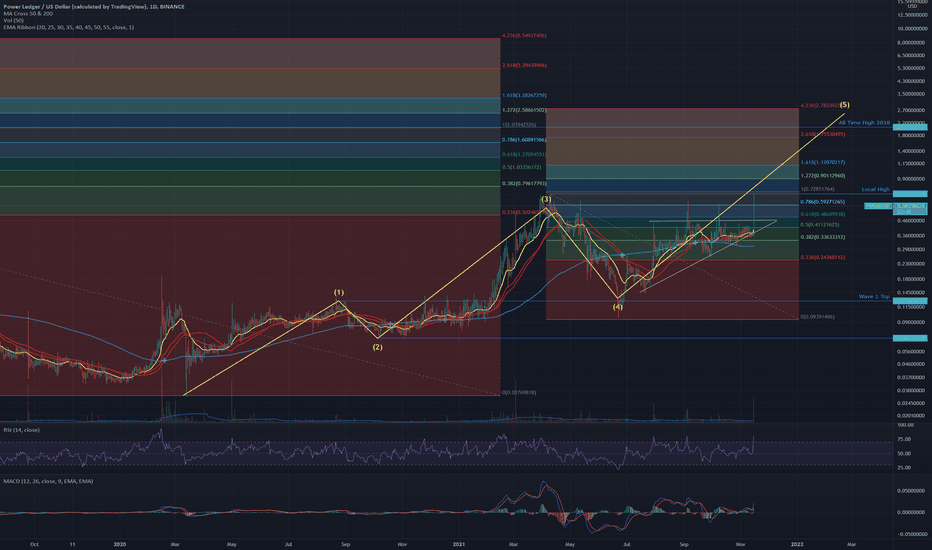Image resolution: width=932 pixels, height=550 pixels.
Task: Click the 0.5(1.03356172) Fibonacci level label
Action: 522,168
